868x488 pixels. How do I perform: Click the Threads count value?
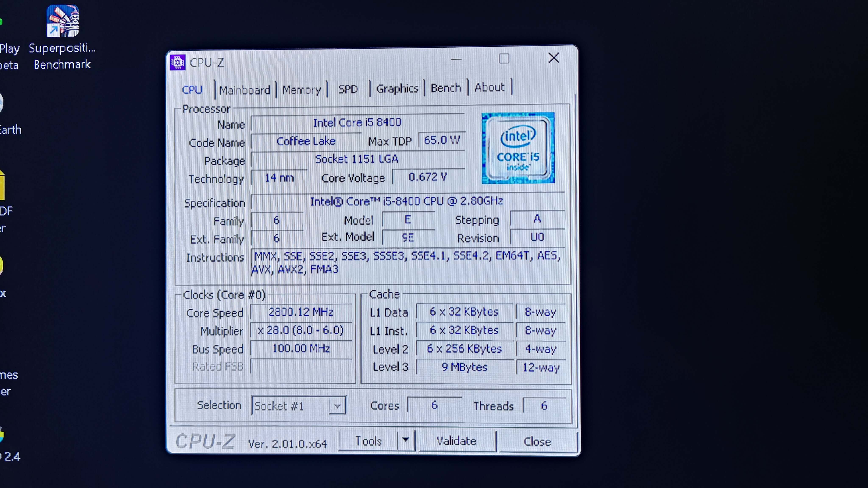pyautogui.click(x=544, y=406)
